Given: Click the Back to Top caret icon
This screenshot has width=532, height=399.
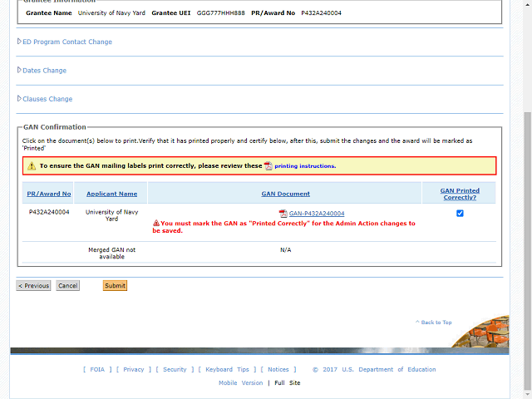Looking at the screenshot, I should pyautogui.click(x=417, y=322).
